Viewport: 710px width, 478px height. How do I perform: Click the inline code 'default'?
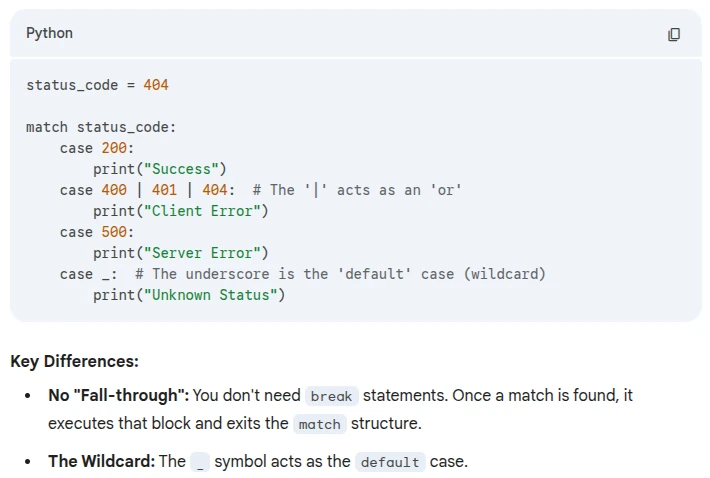(390, 462)
